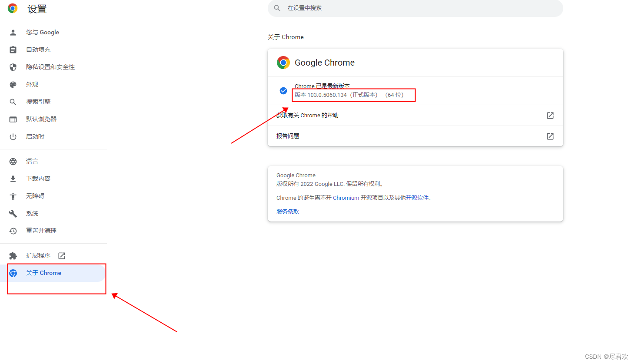Click the browser window icon for 默认浏览器
This screenshot has width=635, height=364.
(13, 119)
